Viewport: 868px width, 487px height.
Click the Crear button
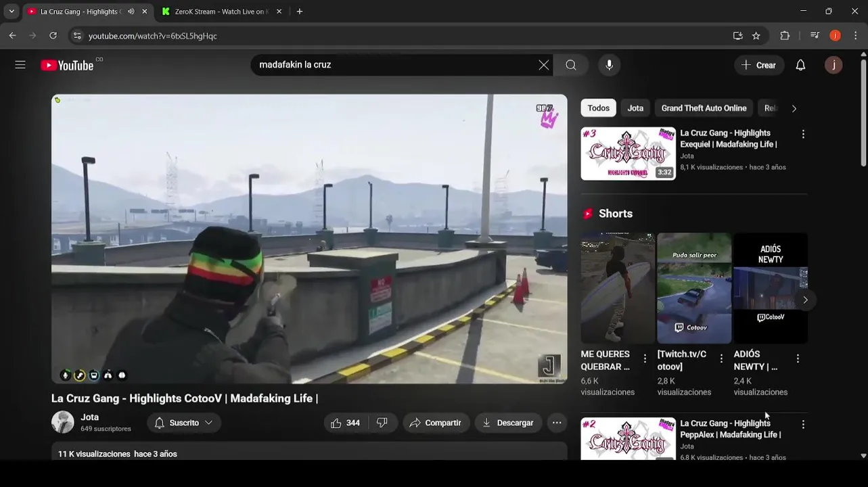tap(759, 65)
